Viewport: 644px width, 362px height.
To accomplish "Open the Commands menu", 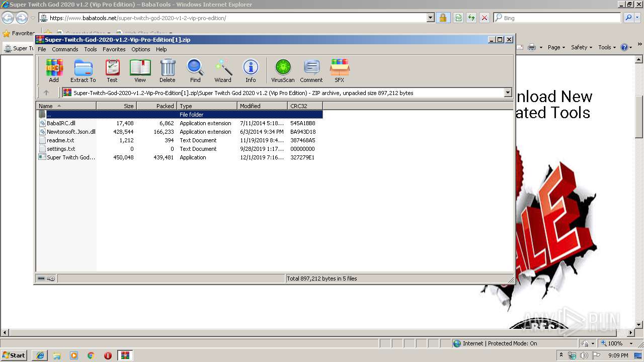I will [65, 49].
